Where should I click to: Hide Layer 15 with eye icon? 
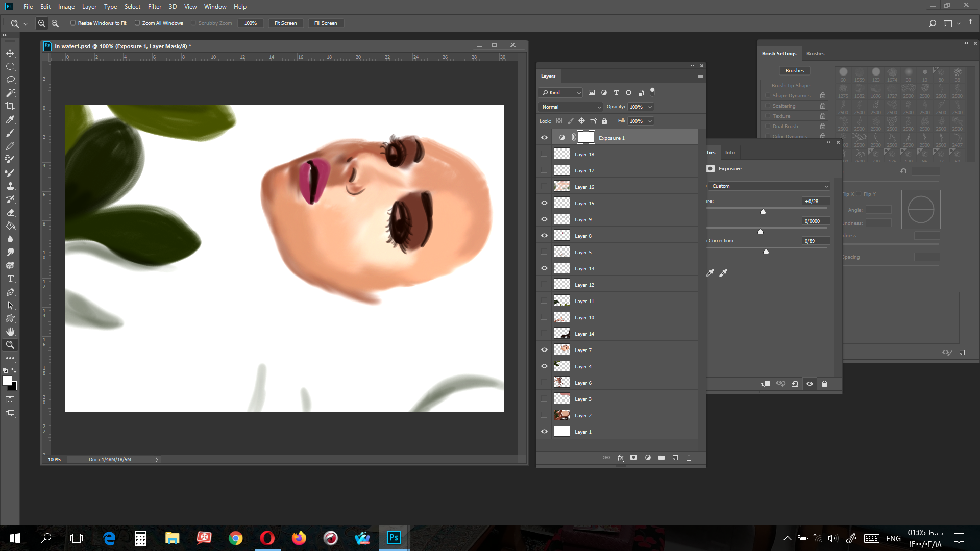(x=544, y=203)
